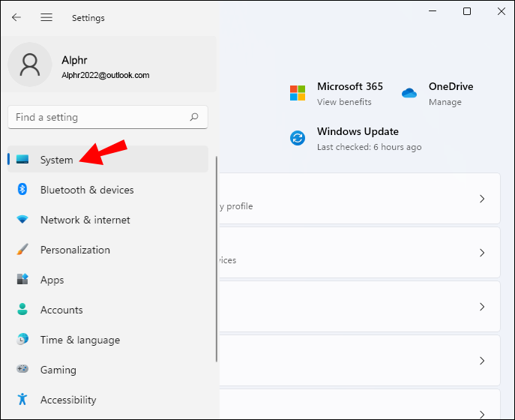Toggle the hamburger navigation menu
The height and width of the screenshot is (420, 515).
[x=46, y=17]
